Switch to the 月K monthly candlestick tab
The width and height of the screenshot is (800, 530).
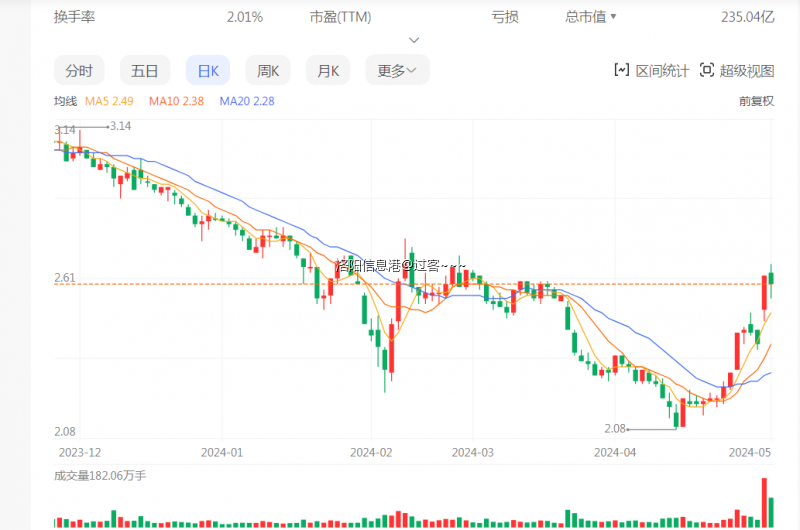coord(328,70)
